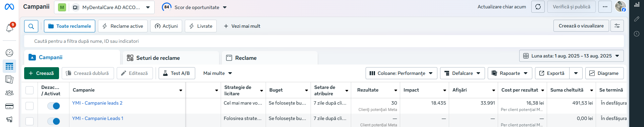Image resolution: width=644 pixels, height=127 pixels.
Task: Click Cost per rezultat column header
Action: (520, 90)
